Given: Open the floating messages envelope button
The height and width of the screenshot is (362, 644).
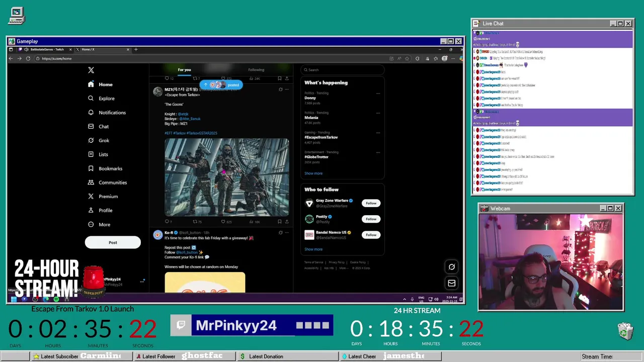Looking at the screenshot, I should coord(452,284).
